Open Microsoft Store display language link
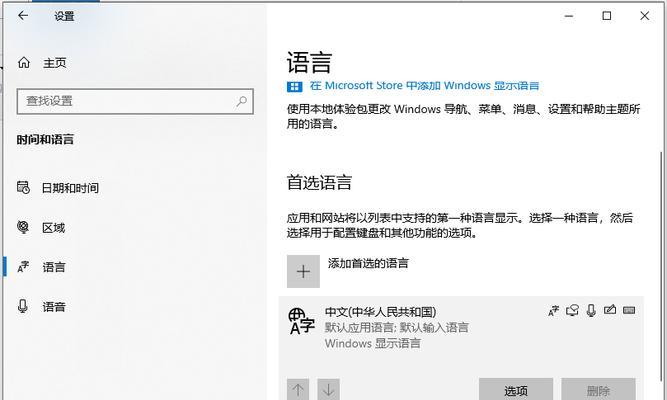667x400 pixels. coord(425,86)
